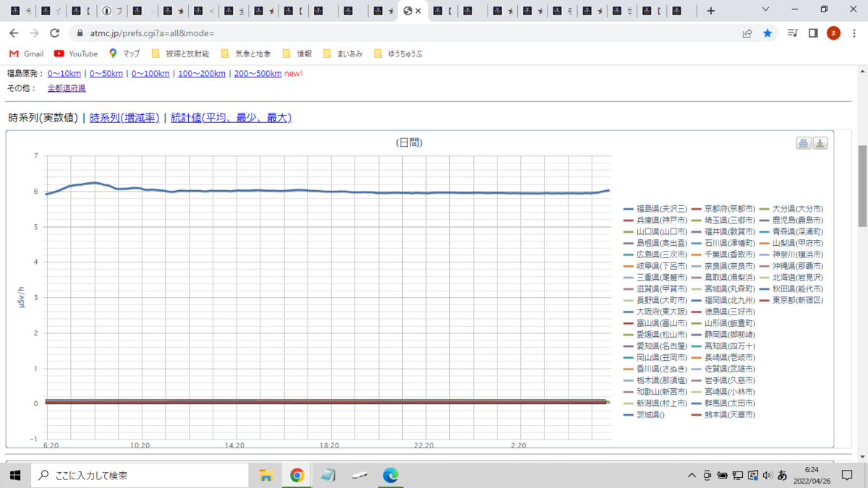Click the 0~10km Fukushima range link
Viewport: 868px width, 488px height.
64,74
